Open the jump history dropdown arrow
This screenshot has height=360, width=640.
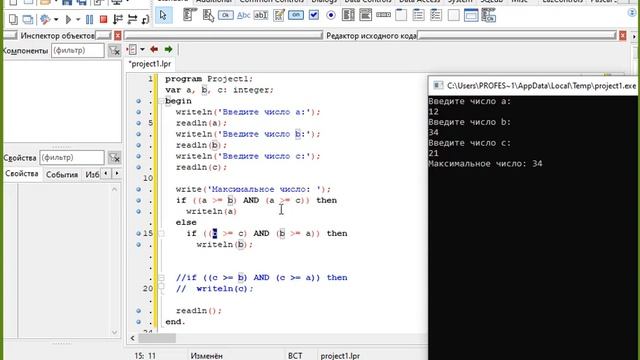pyautogui.click(x=142, y=50)
